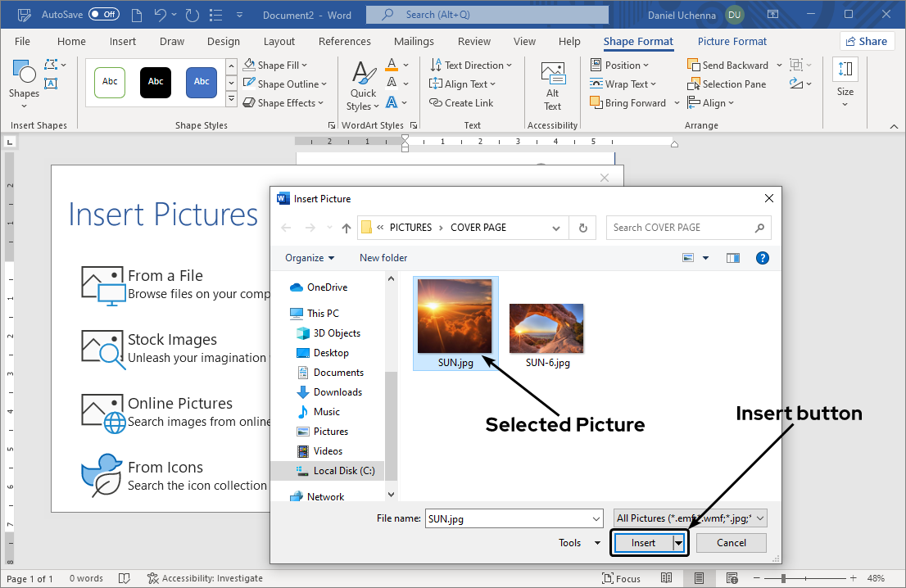Toggle the preview pane icon
This screenshot has height=588, width=906.
coord(732,258)
